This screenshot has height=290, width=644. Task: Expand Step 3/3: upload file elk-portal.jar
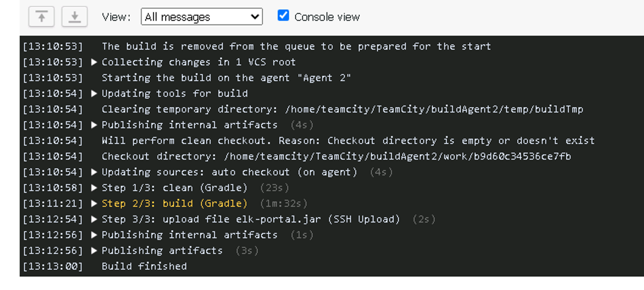click(x=94, y=219)
